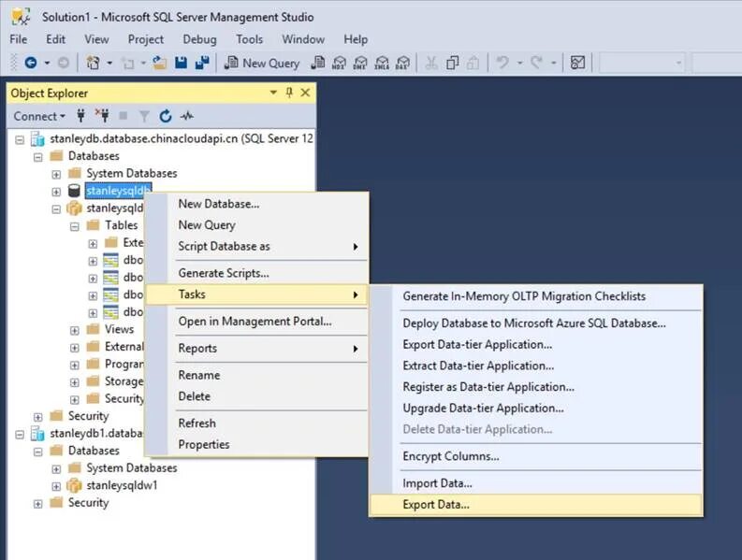This screenshot has width=742, height=560.
Task: Click the New Project toolbar icon
Action: [94, 63]
